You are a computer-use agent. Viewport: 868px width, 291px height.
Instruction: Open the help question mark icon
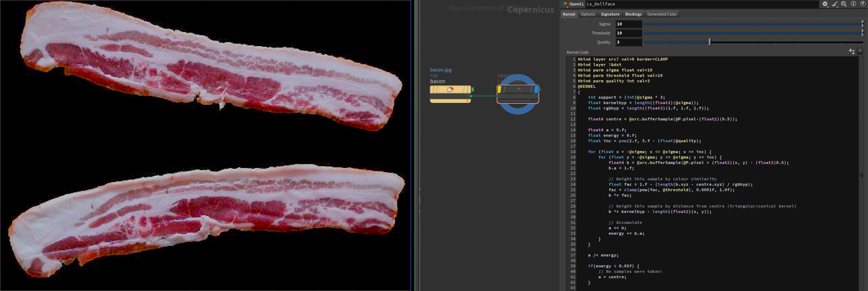click(x=863, y=4)
